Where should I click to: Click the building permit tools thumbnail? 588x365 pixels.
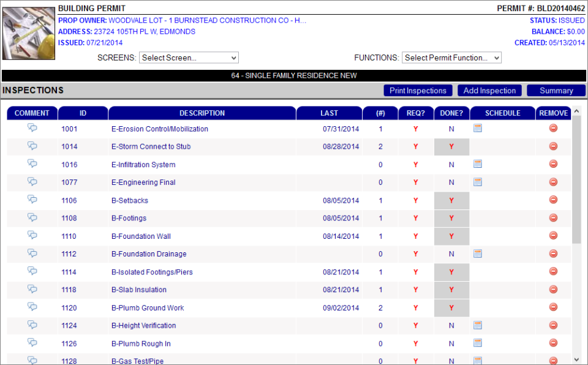point(29,34)
